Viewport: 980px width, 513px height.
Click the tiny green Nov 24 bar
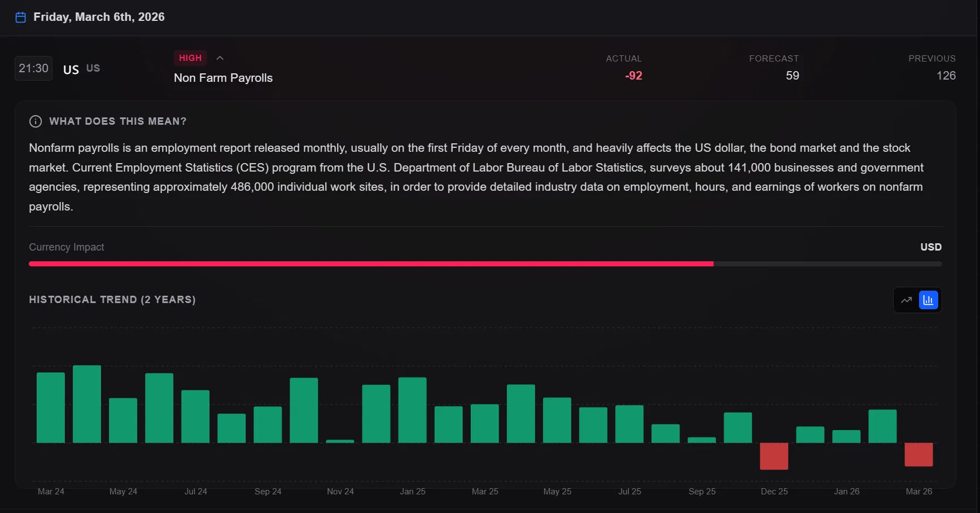[x=340, y=441]
